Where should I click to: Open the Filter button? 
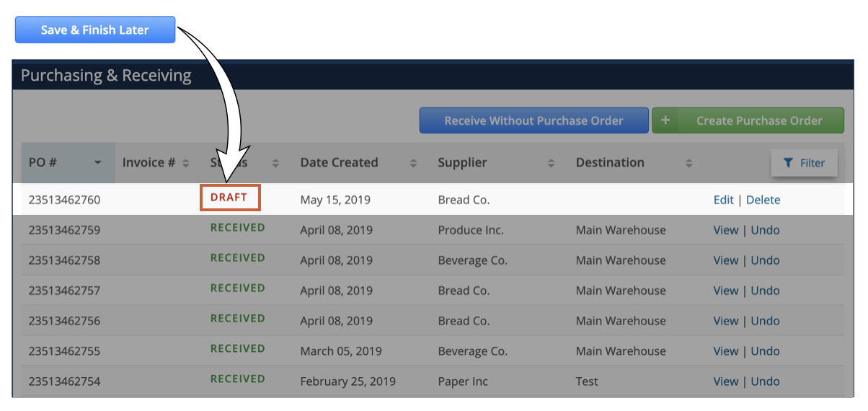(x=804, y=163)
